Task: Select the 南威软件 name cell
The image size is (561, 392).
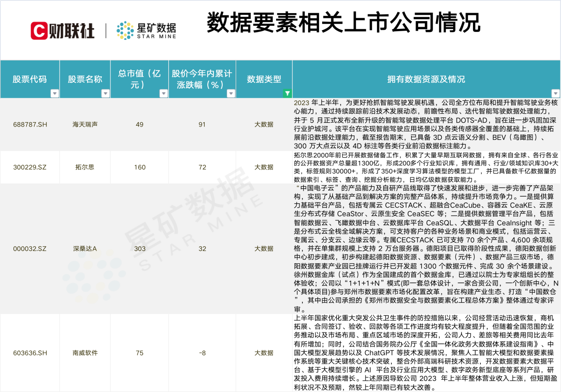Action: click(x=85, y=353)
